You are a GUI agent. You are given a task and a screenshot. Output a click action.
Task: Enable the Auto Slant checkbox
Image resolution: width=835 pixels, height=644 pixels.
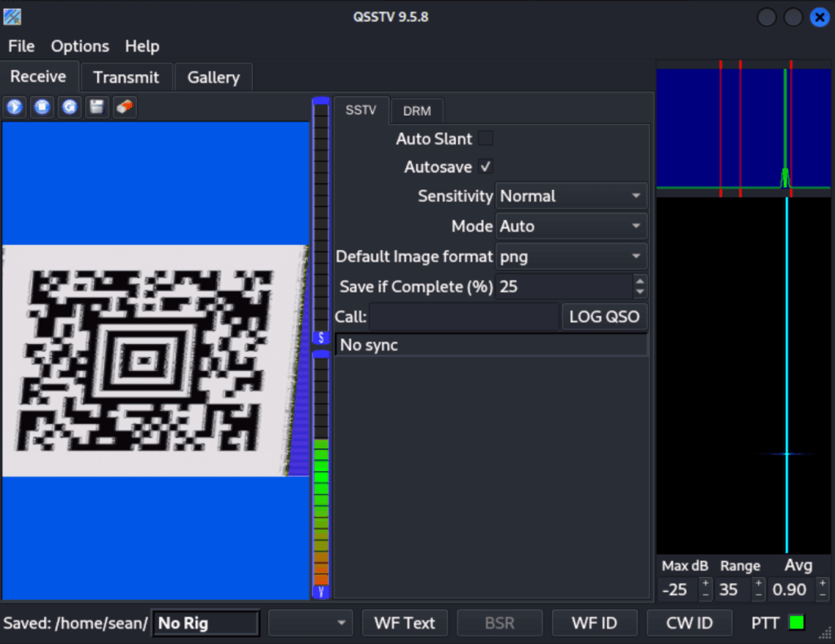coord(485,139)
